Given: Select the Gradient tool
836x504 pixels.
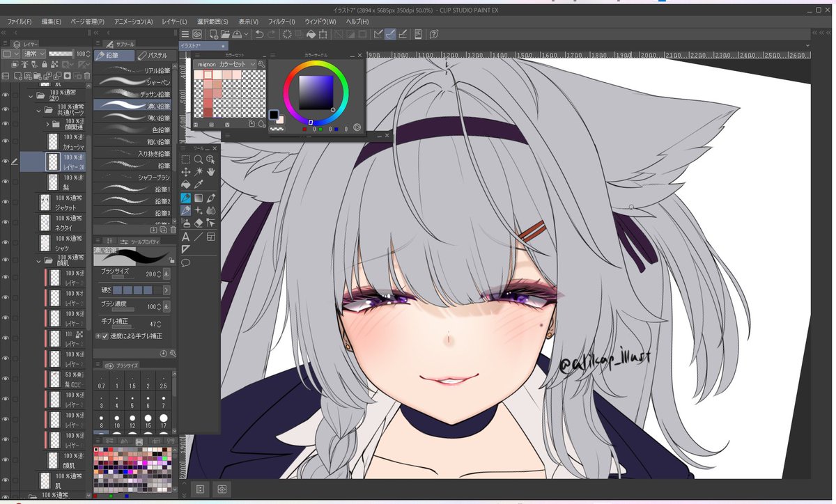Looking at the screenshot, I should tap(199, 198).
